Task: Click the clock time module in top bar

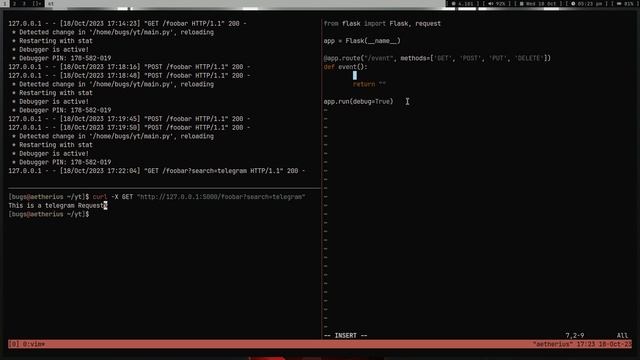Action: point(587,4)
